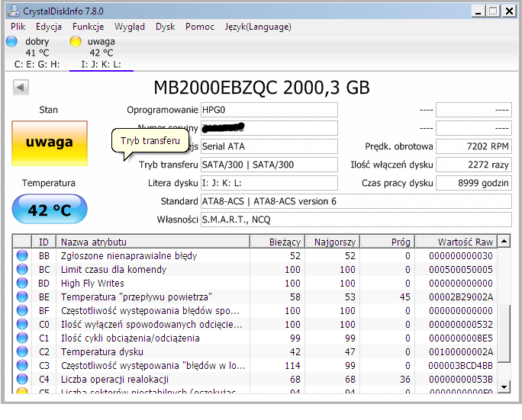
Task: Click the transfer mode field SATA/300 | SATA/300
Action: click(269, 165)
